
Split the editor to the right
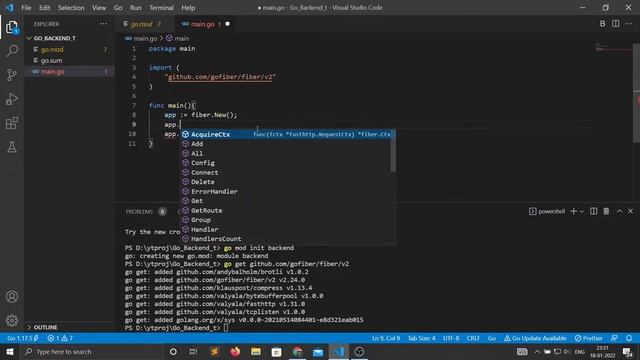616,24
